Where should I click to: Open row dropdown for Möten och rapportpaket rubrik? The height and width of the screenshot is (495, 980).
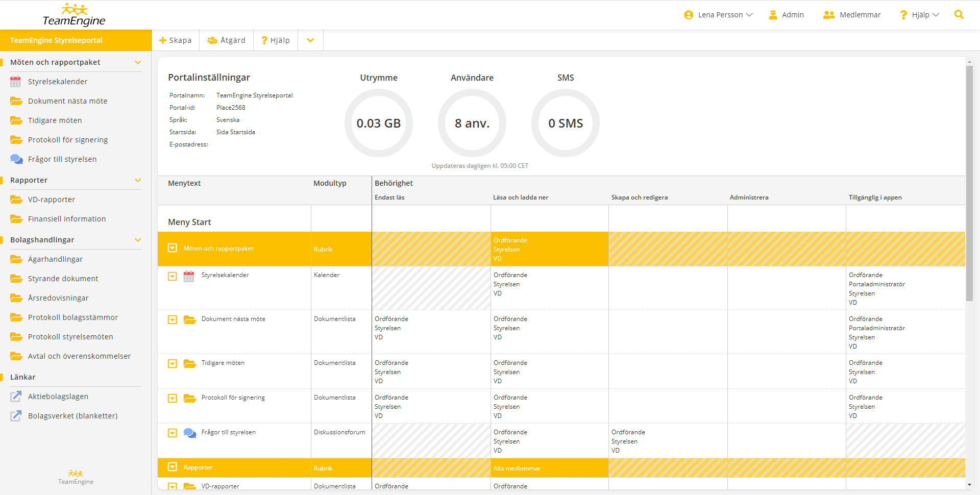[173, 248]
